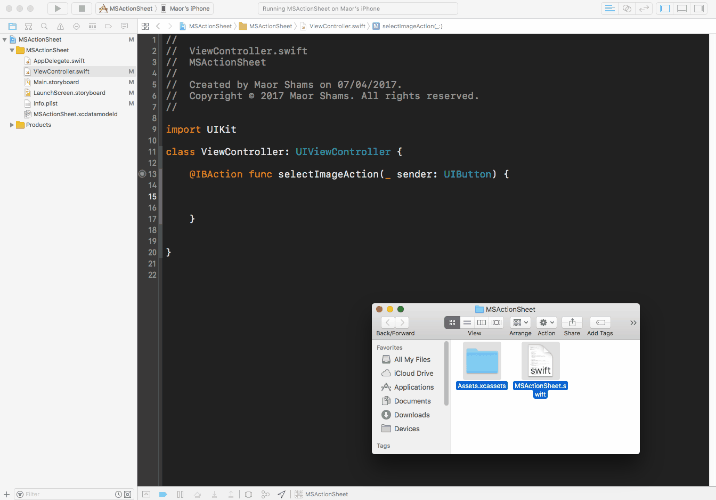Open Debug View Hierarchy
Image resolution: width=716 pixels, height=500 pixels.
(x=248, y=494)
